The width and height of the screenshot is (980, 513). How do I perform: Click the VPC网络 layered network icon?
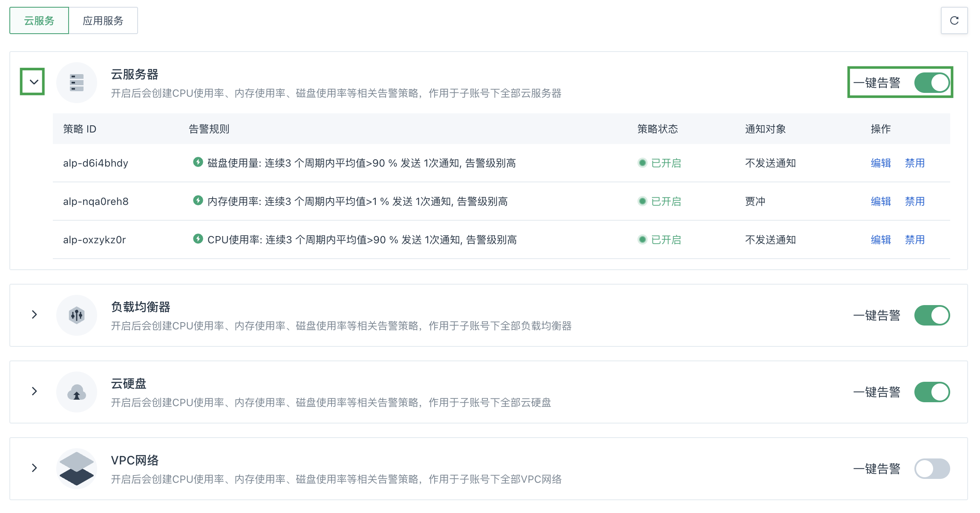(x=77, y=469)
